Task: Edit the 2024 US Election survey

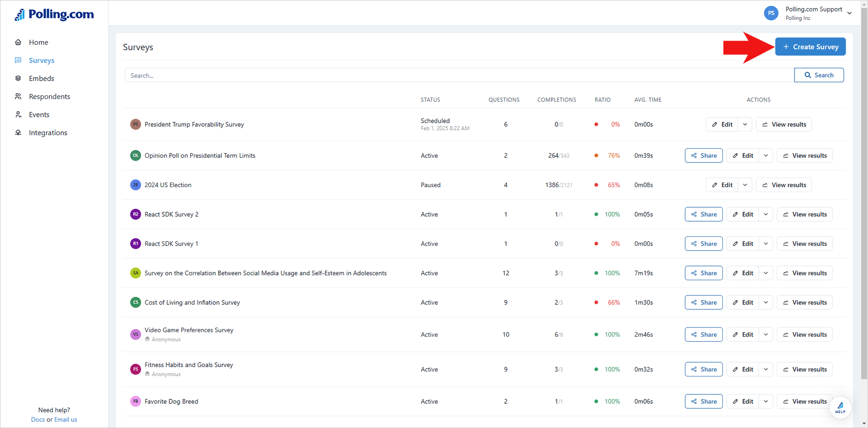Action: coord(722,185)
